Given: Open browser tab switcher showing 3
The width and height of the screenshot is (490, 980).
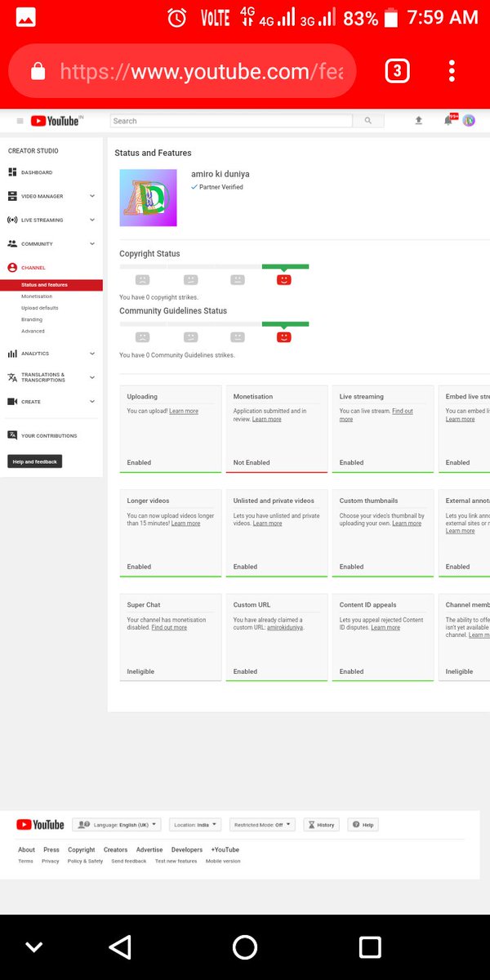Looking at the screenshot, I should [397, 71].
